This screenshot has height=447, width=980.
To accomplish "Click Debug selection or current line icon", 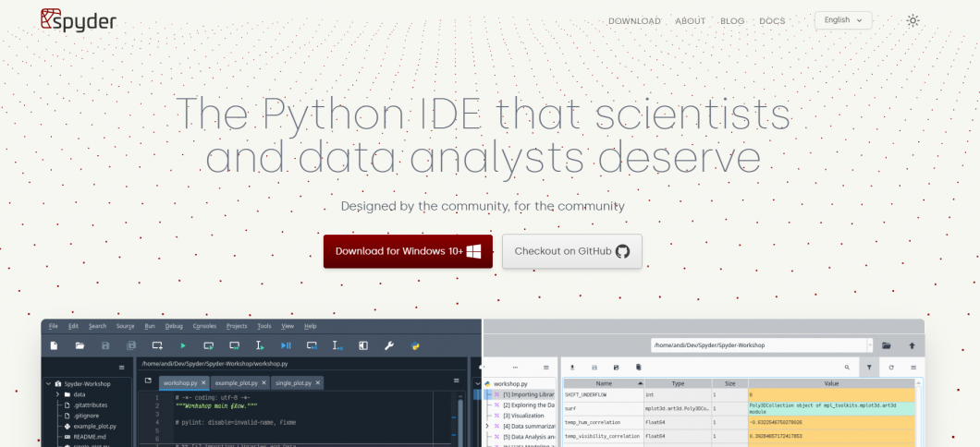I will (x=337, y=345).
